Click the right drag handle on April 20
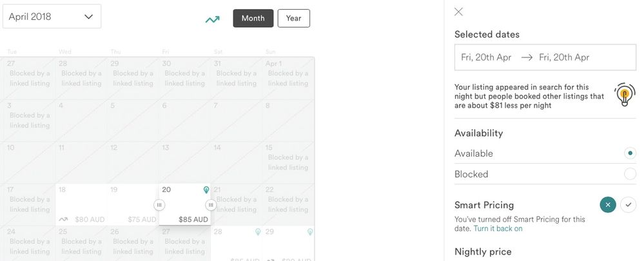Viewport: 644px width, 261px height. pyautogui.click(x=211, y=205)
